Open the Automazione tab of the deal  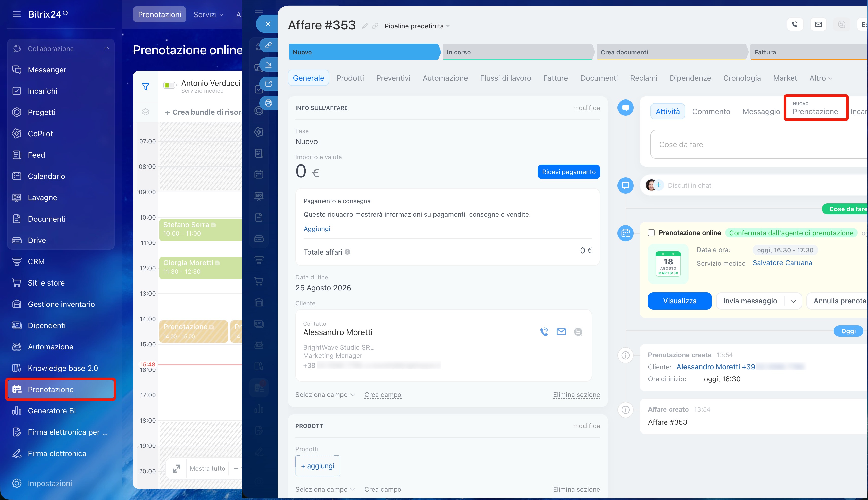pos(445,78)
